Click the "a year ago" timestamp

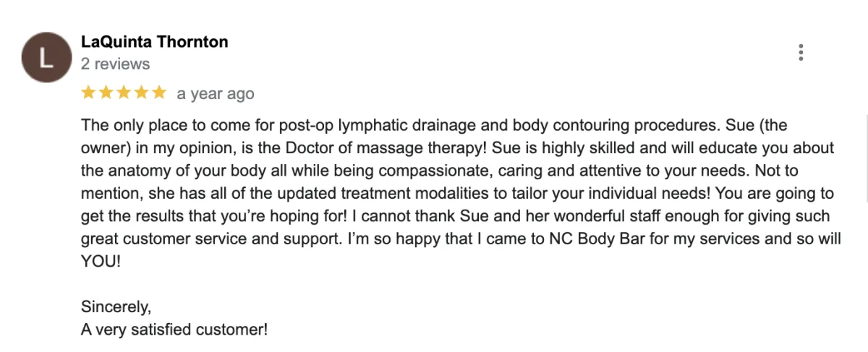(216, 94)
